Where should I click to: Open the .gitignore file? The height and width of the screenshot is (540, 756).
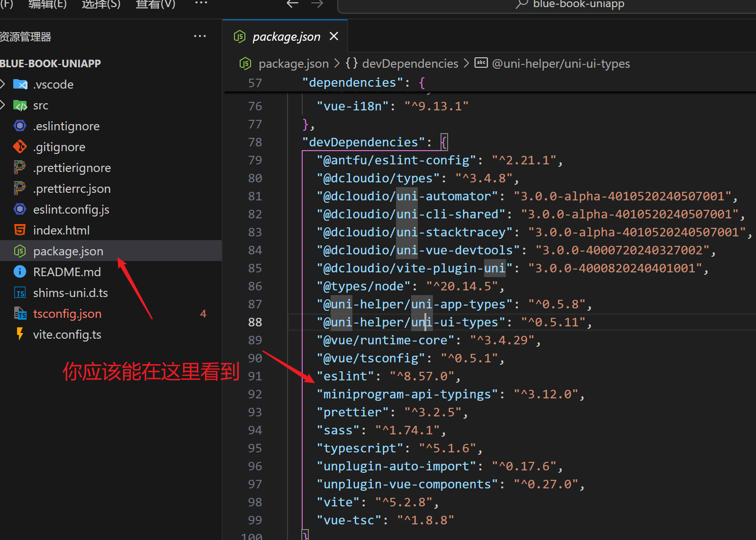[59, 147]
